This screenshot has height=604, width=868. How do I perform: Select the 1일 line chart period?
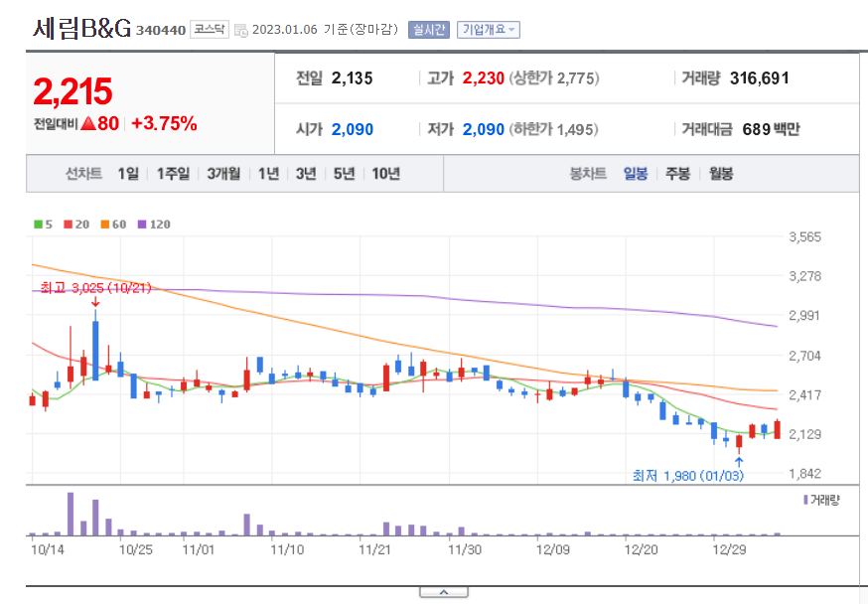pyautogui.click(x=128, y=174)
